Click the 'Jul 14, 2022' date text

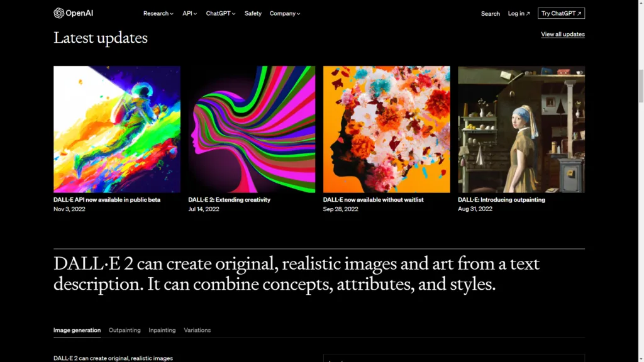tap(204, 209)
